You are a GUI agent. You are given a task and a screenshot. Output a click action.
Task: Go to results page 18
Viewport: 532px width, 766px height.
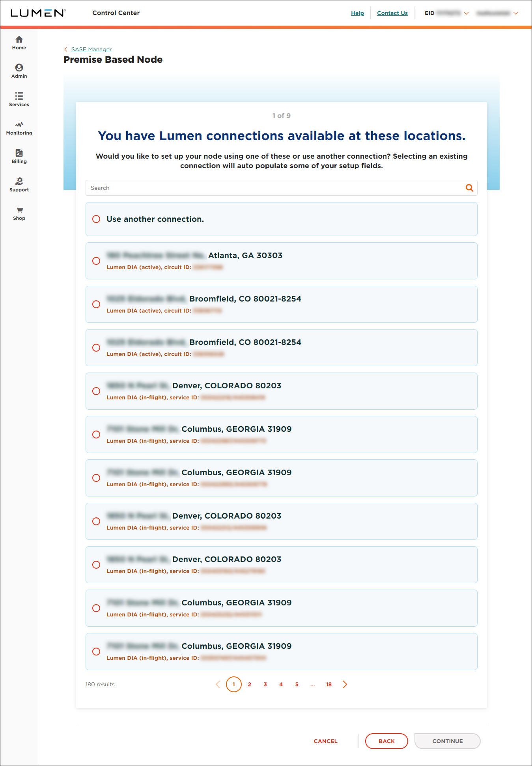329,684
